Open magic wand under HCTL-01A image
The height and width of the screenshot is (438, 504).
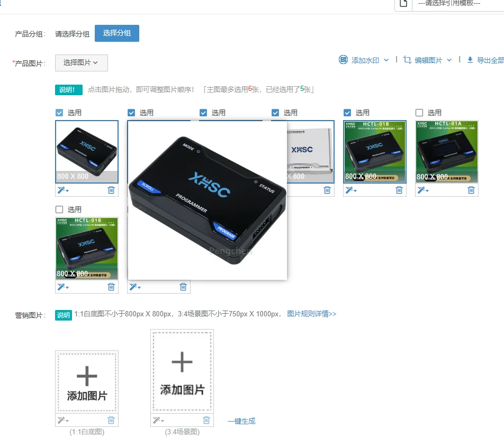coord(423,190)
